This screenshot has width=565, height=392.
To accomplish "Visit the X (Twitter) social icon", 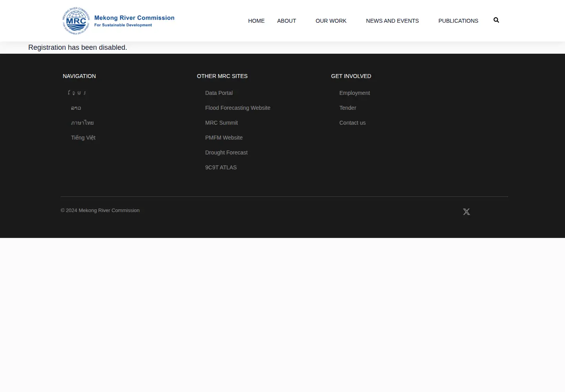I will click(467, 212).
